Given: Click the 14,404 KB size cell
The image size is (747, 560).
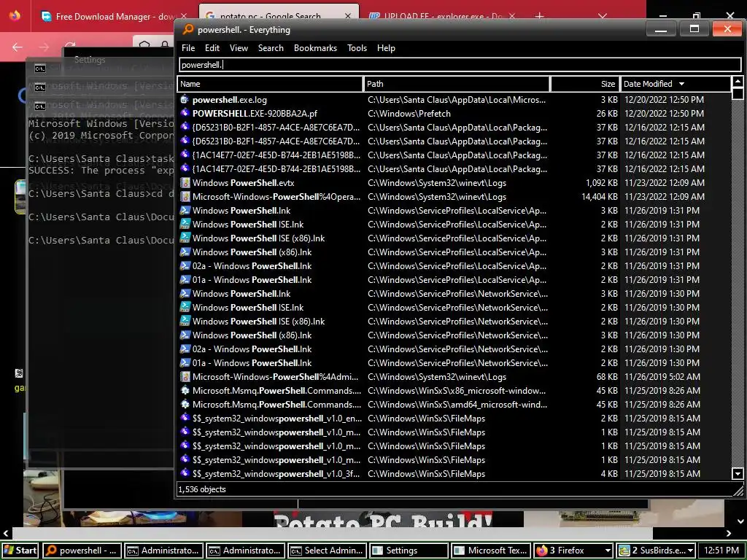Looking at the screenshot, I should pyautogui.click(x=600, y=197).
